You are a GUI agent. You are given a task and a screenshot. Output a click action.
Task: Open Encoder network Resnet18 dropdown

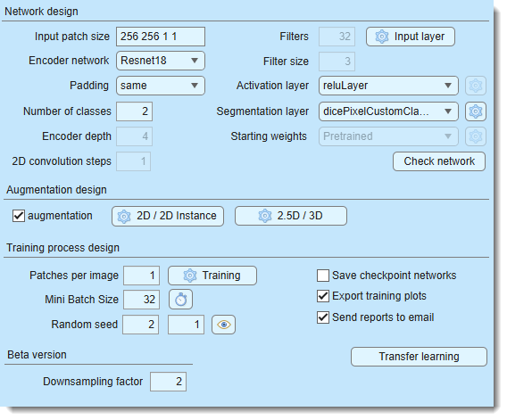(x=161, y=61)
